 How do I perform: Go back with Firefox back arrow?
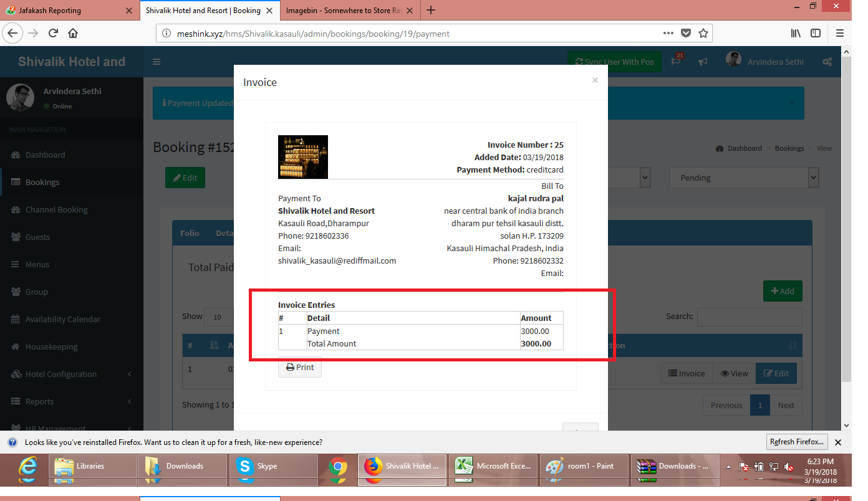pos(14,33)
